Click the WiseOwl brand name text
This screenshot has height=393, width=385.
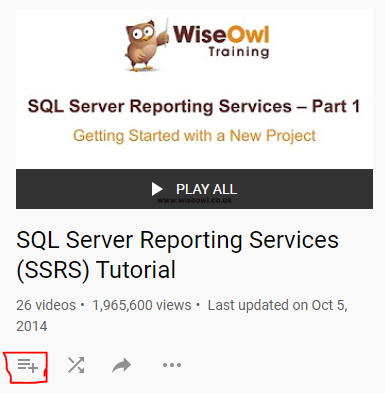221,34
